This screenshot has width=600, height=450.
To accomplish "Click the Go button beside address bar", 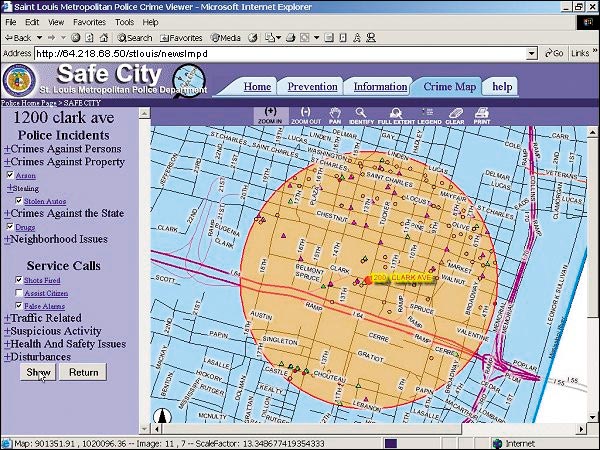I will [x=554, y=53].
